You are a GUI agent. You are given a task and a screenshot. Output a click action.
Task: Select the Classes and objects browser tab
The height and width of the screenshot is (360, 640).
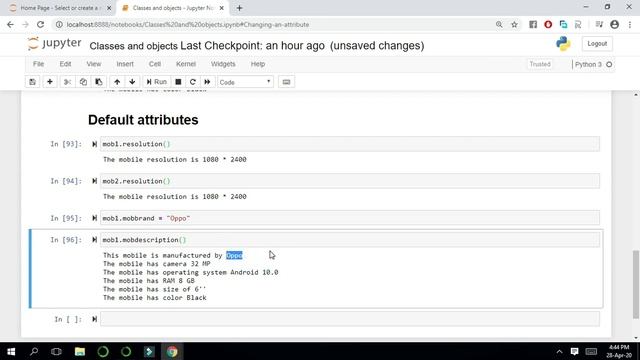pos(173,8)
